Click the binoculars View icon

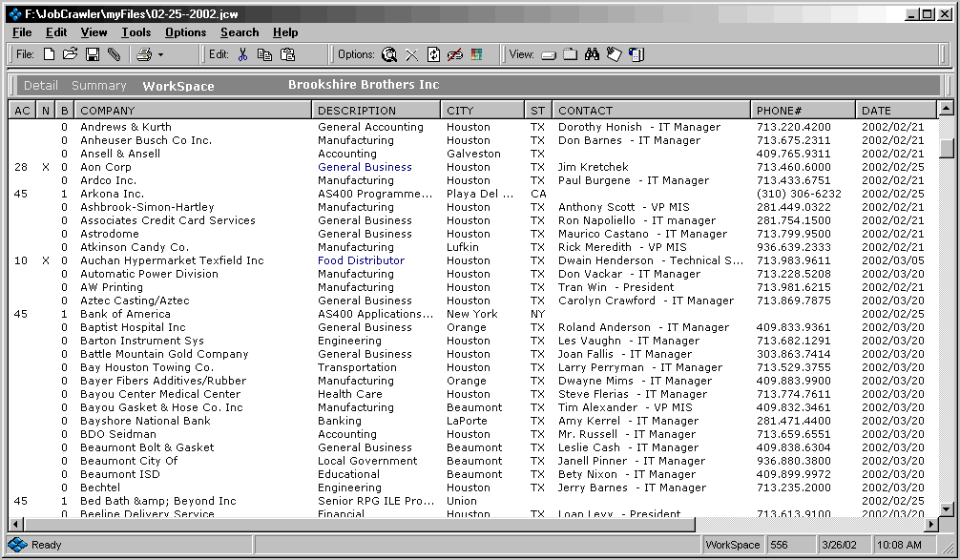tap(592, 54)
